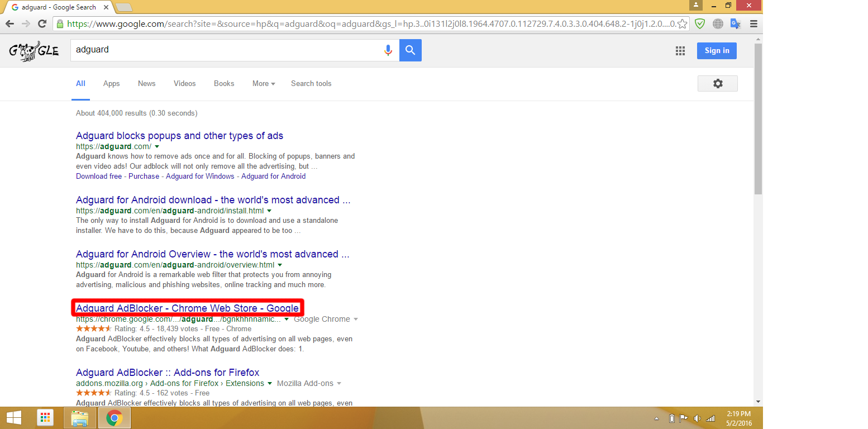Screen dimensions: 868x429
Task: Click the volume speaker tray icon
Action: [697, 418]
